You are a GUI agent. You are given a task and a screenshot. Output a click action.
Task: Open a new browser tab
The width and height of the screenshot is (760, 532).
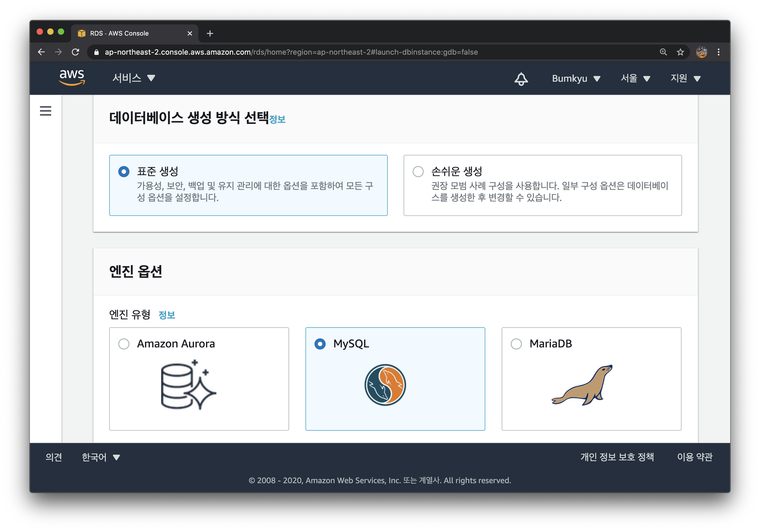[x=210, y=33]
